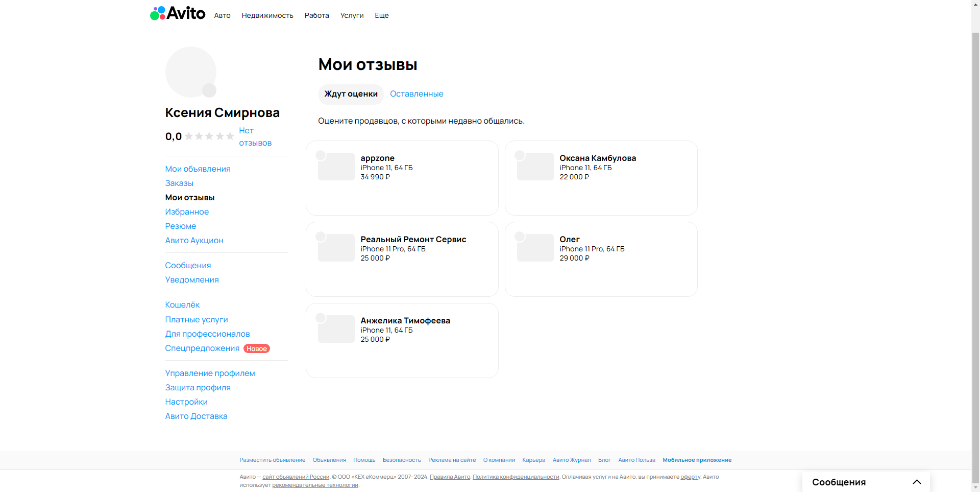
Task: Open Управление профилем
Action: pyautogui.click(x=210, y=373)
